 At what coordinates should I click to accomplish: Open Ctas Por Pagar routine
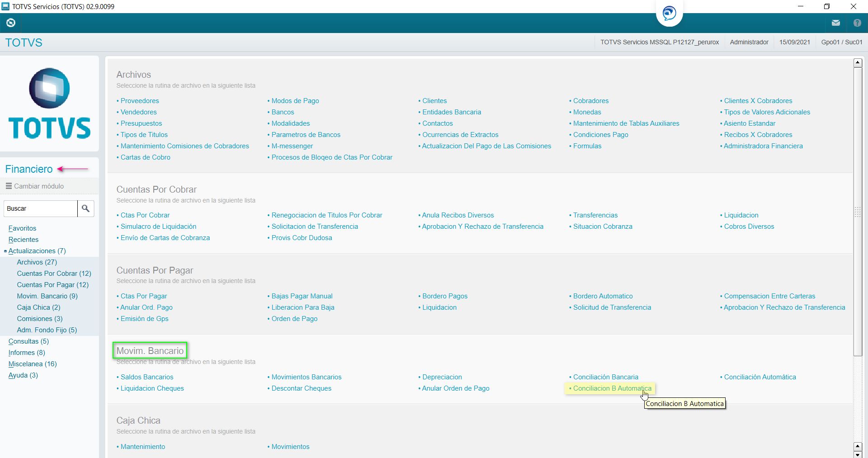click(x=144, y=296)
